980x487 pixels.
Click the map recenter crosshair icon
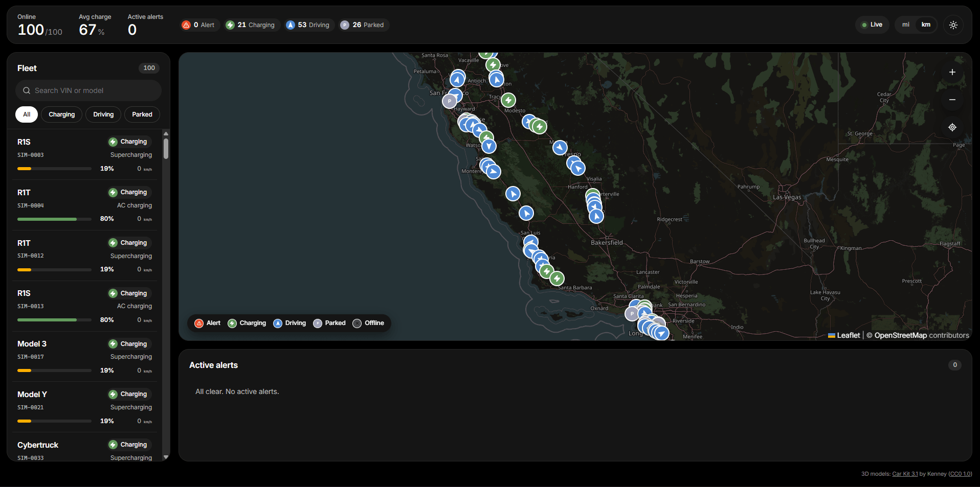(x=952, y=127)
